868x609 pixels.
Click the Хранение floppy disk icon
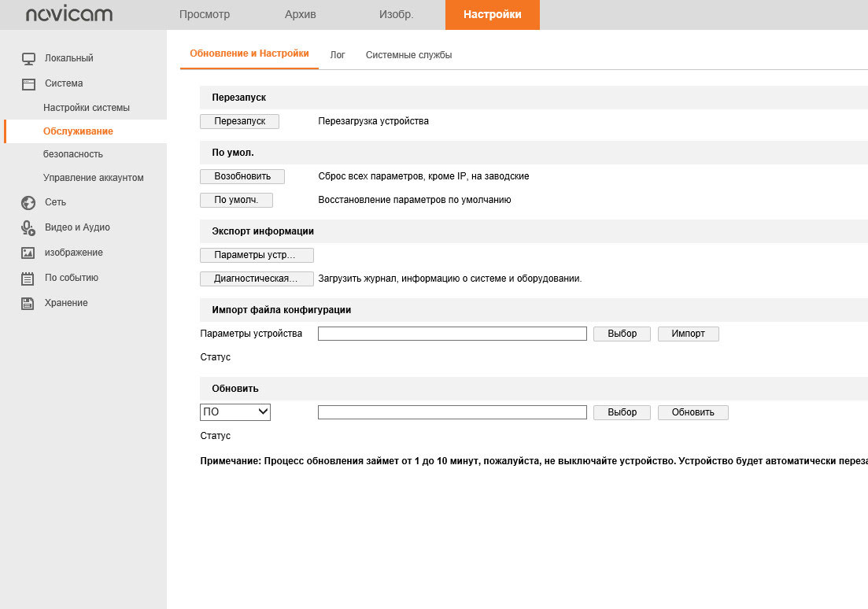[28, 304]
